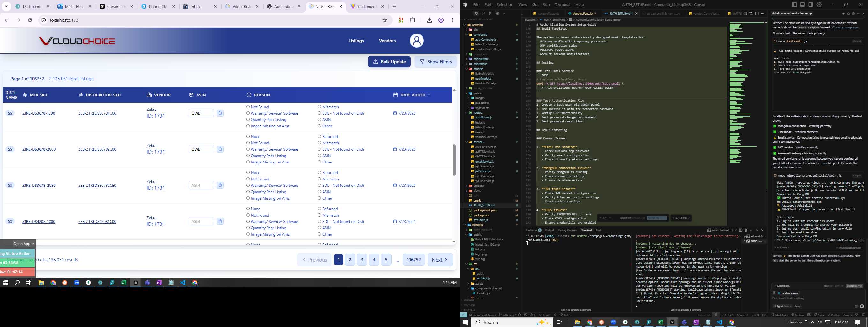This screenshot has width=868, height=327.
Task: Split the terminal with split icon
Action: [x=741, y=230]
